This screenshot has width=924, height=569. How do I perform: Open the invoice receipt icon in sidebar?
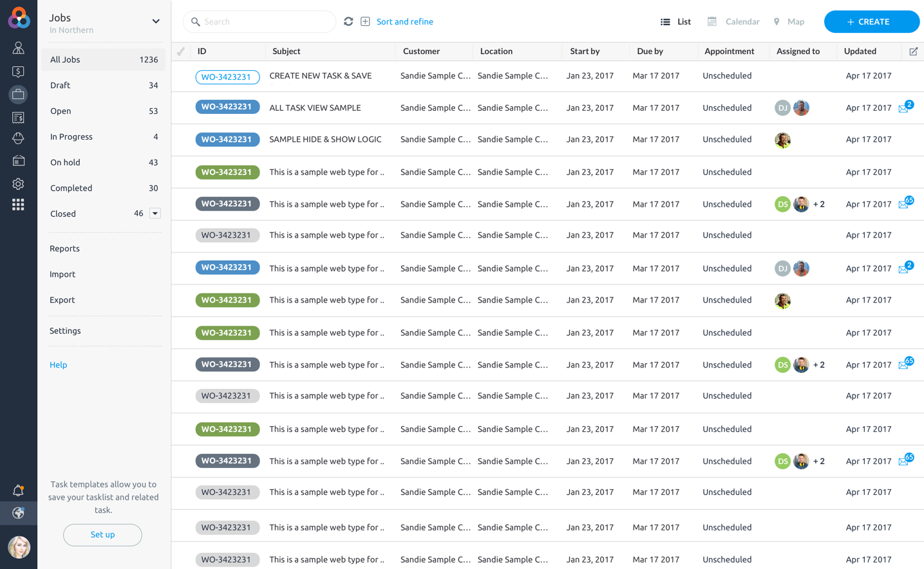point(18,118)
